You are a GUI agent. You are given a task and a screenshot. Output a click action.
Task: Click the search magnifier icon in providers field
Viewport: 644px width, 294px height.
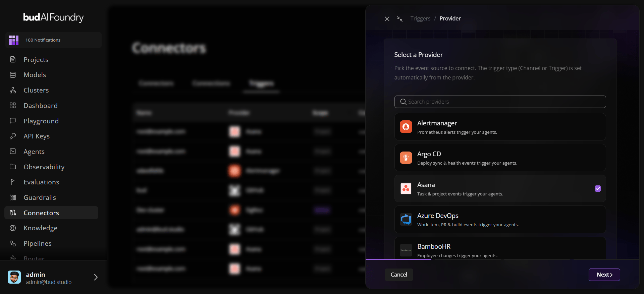pyautogui.click(x=403, y=102)
